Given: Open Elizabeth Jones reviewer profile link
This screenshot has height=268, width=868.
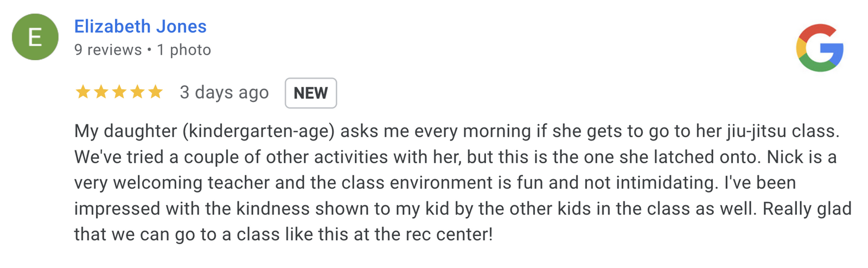Looking at the screenshot, I should pos(140,27).
